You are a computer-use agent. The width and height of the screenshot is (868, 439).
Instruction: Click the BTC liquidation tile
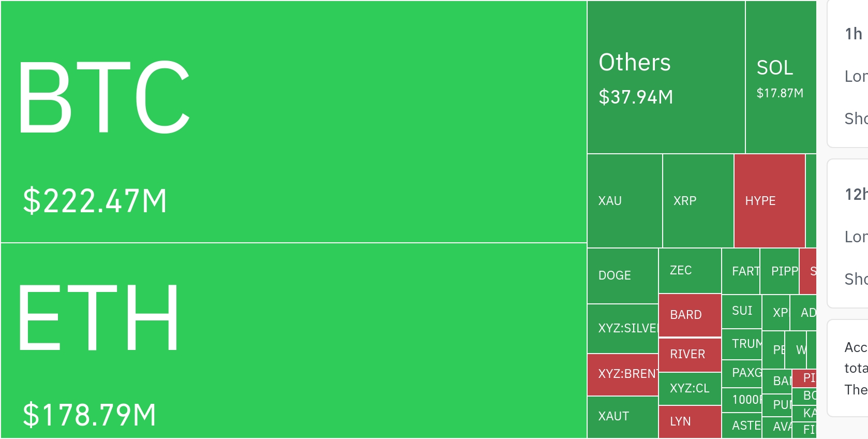[x=293, y=122]
